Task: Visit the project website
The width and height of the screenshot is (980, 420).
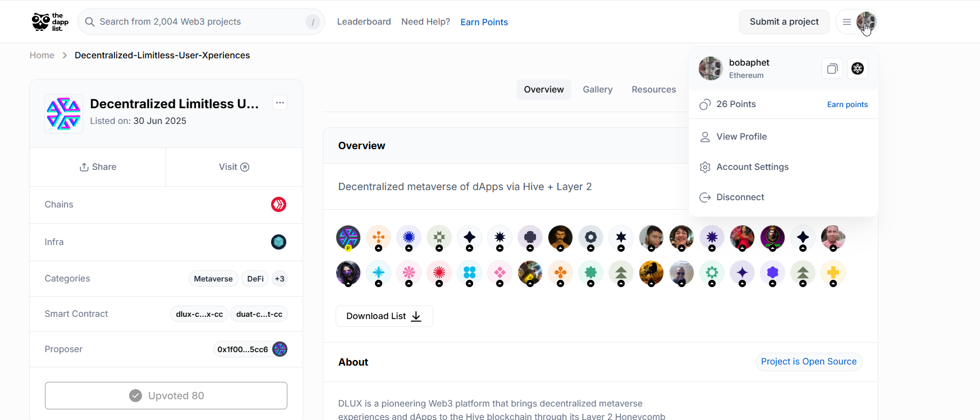Action: click(x=234, y=167)
